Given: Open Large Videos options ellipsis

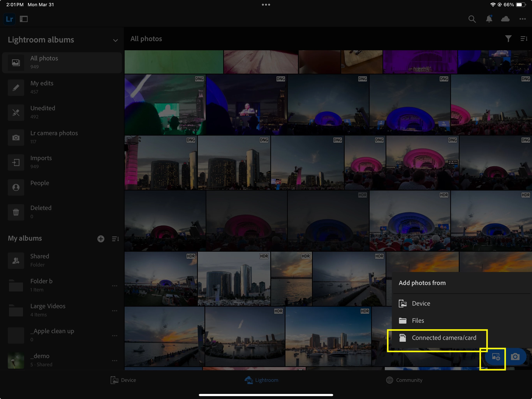Looking at the screenshot, I should pos(115,311).
